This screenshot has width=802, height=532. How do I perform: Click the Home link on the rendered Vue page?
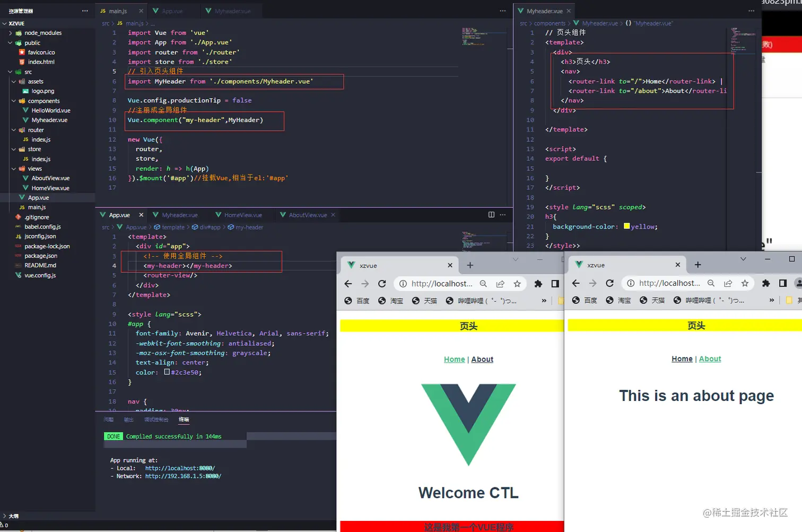454,359
